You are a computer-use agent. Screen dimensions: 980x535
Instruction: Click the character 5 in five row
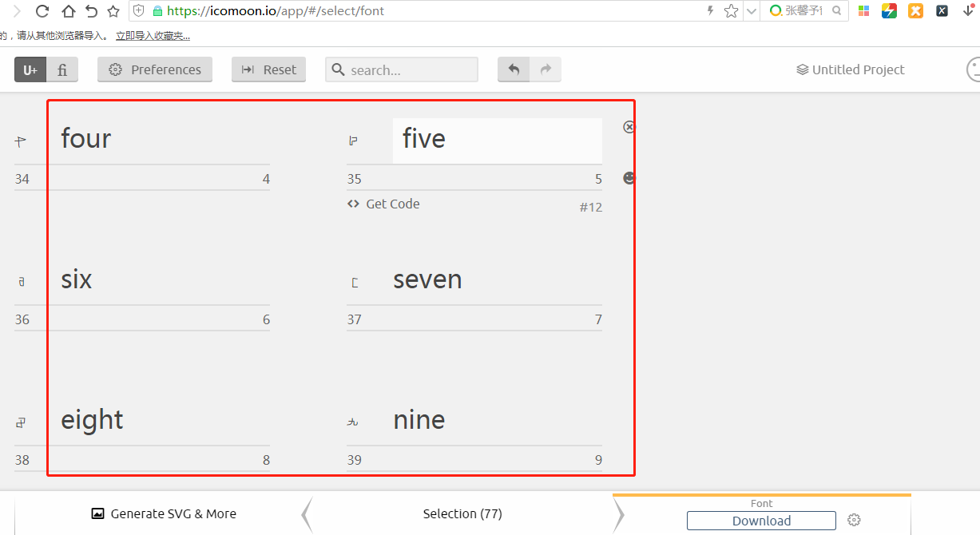click(x=598, y=179)
